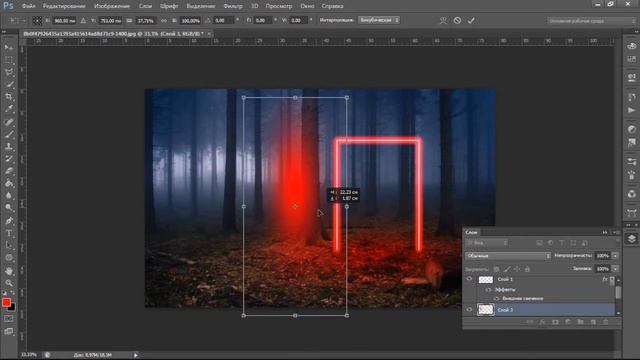
Task: Open the layer filter kind dropdown
Action: [487, 243]
